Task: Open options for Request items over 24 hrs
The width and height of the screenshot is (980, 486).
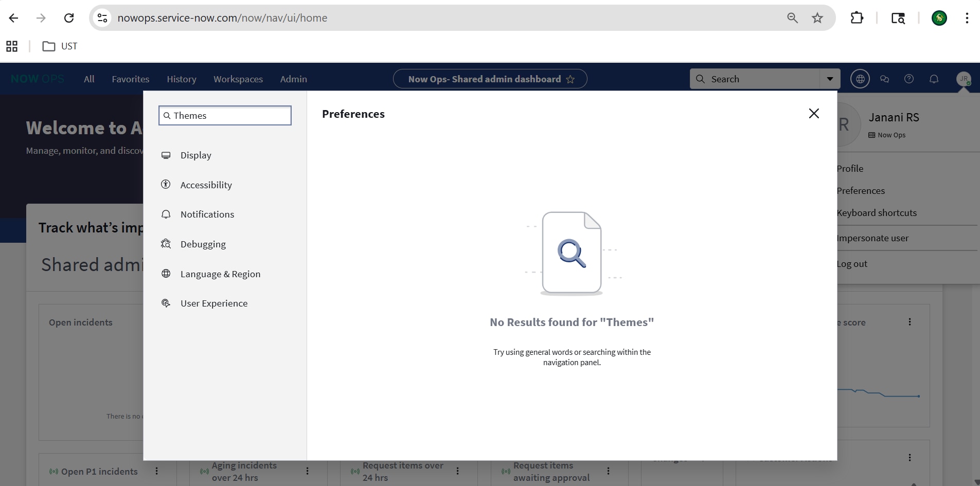Action: click(457, 471)
